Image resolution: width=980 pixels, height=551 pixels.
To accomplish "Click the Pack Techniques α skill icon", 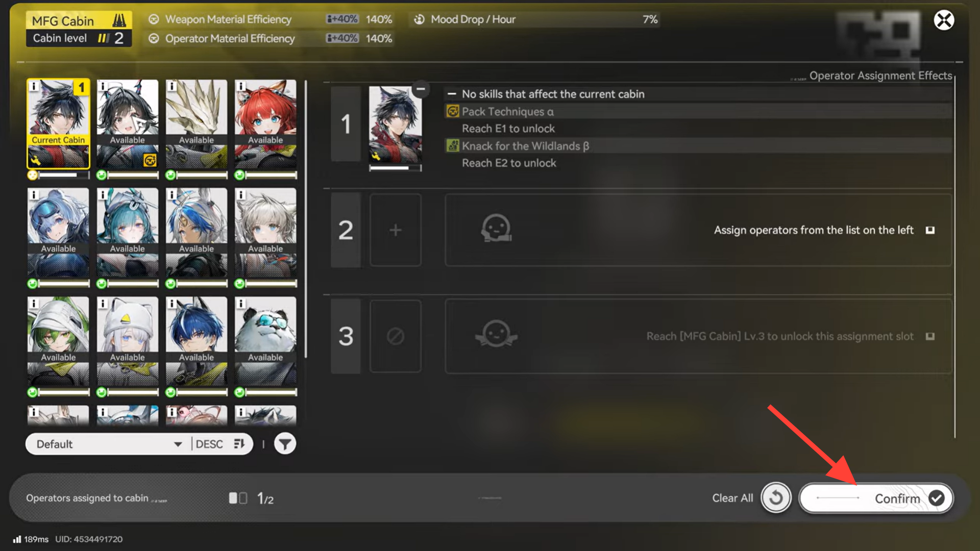I will coord(452,111).
